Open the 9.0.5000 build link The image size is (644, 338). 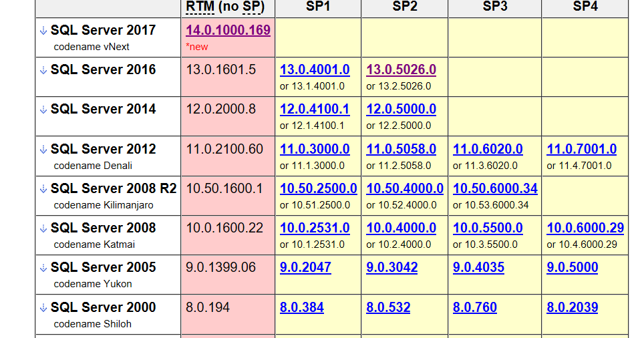click(572, 267)
